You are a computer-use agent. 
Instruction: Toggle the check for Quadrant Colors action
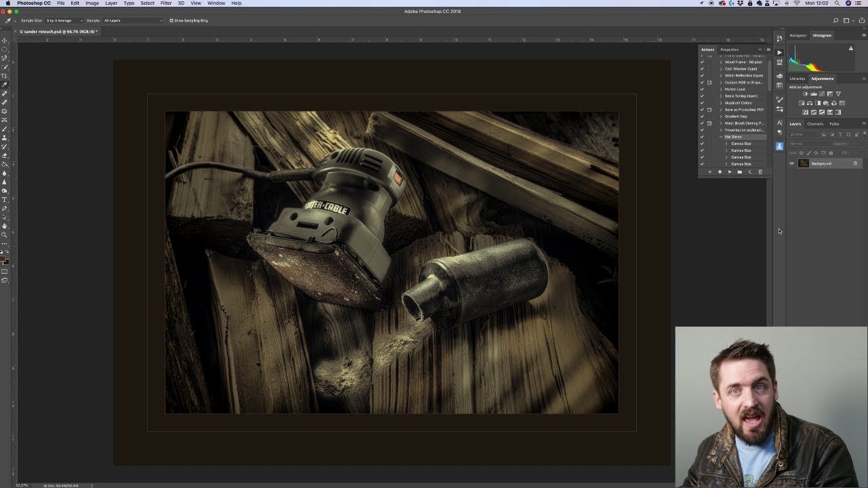pos(702,103)
